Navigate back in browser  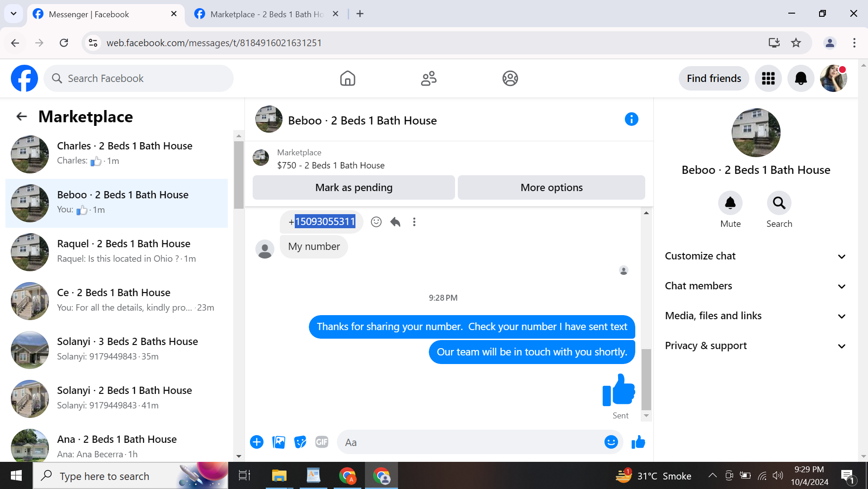(15, 43)
